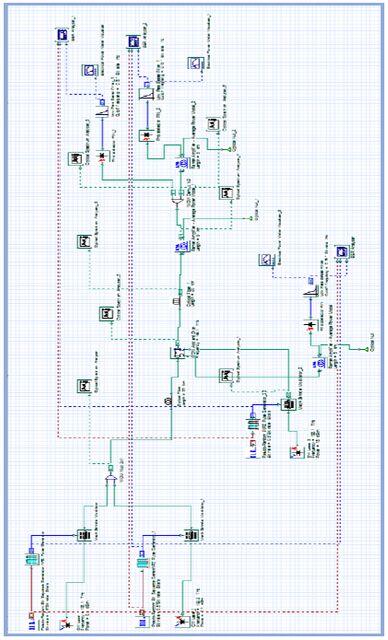Screen dimensions: 388x640
Task: Select the BER Analyzer at the right edge
Action: pyautogui.click(x=341, y=251)
